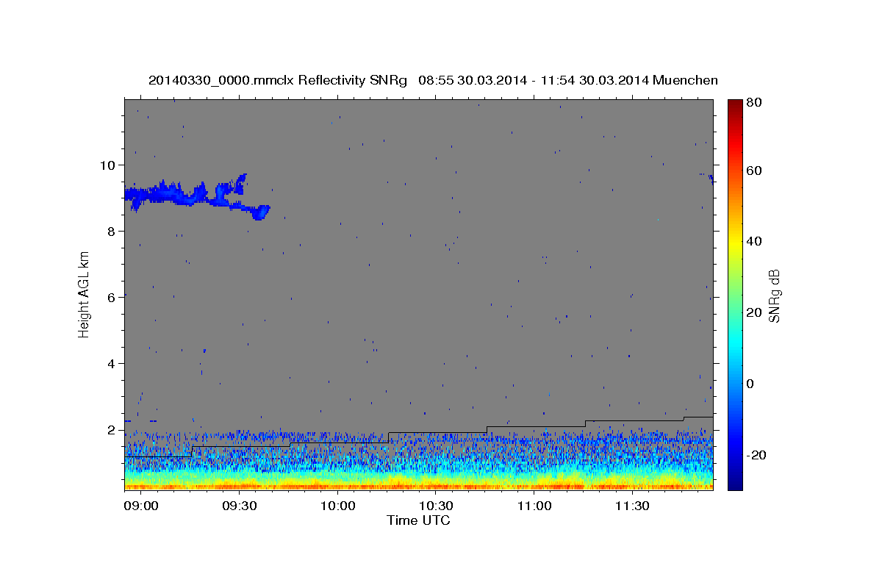Click the colorbar value 80

753,103
